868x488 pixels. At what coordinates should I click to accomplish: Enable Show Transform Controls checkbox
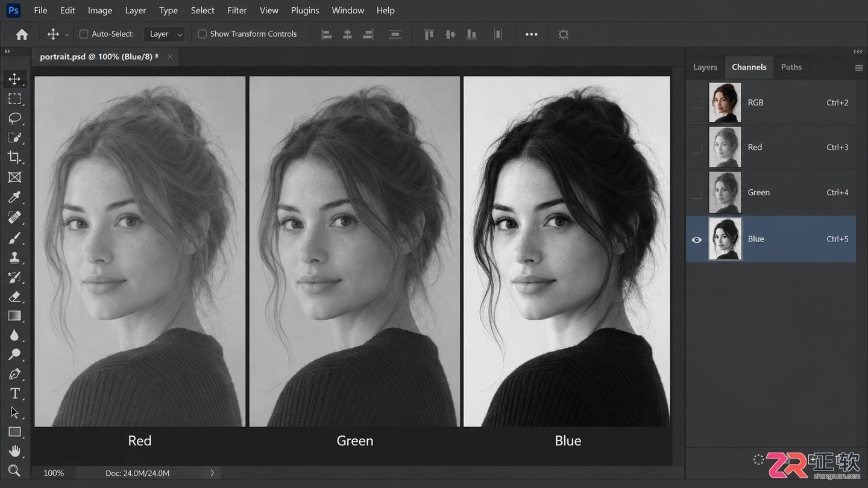click(203, 34)
